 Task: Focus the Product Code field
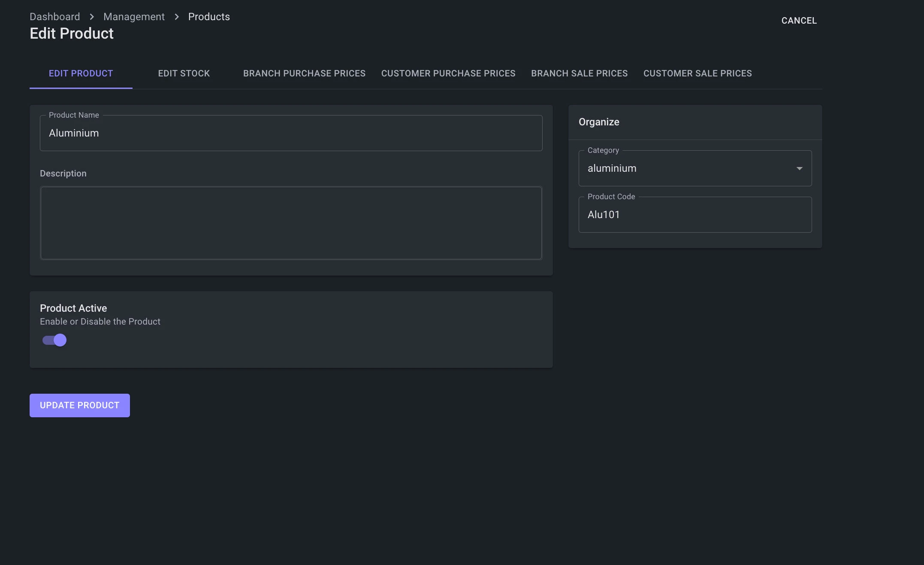695,215
